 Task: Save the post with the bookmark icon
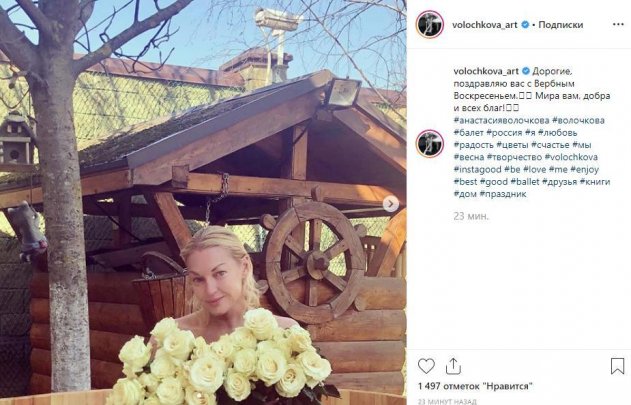617,366
